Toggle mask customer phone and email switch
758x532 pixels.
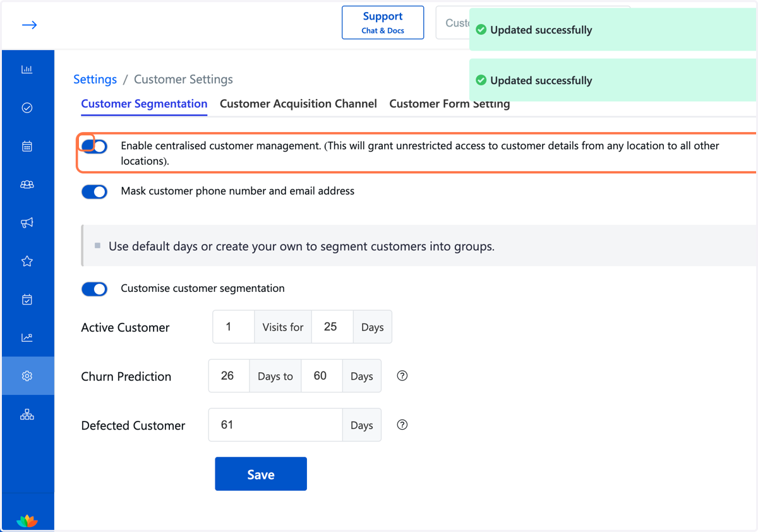(95, 191)
